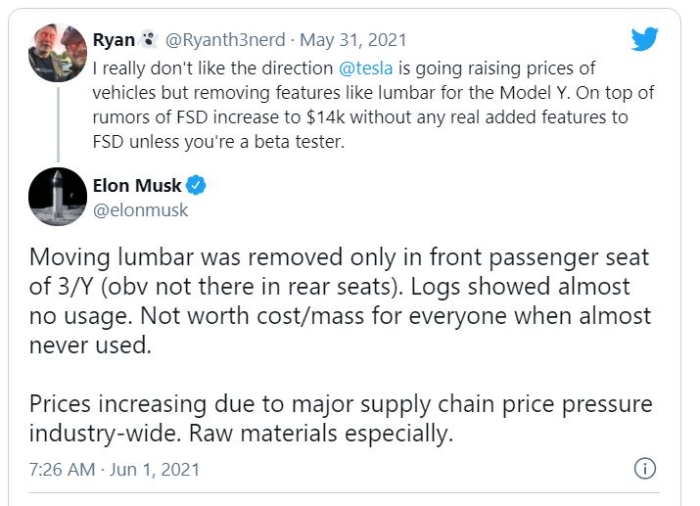Click the Twitter bird logo
The height and width of the screenshot is (506, 700).
(x=645, y=39)
